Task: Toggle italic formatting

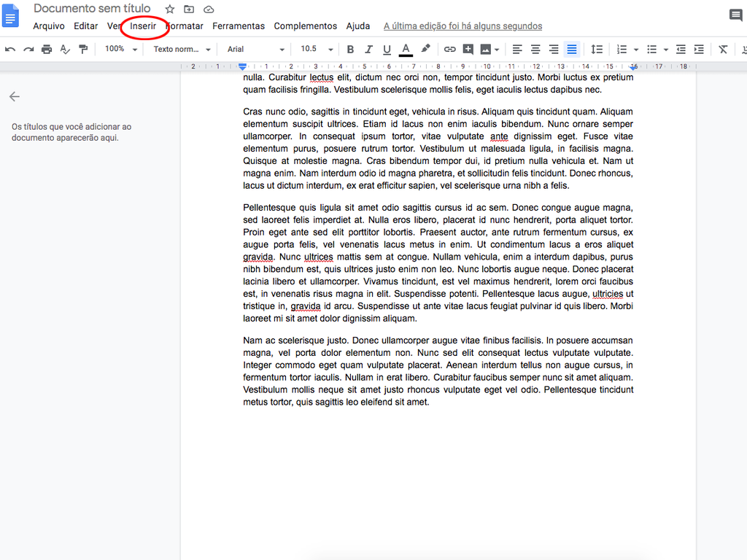Action: point(368,49)
